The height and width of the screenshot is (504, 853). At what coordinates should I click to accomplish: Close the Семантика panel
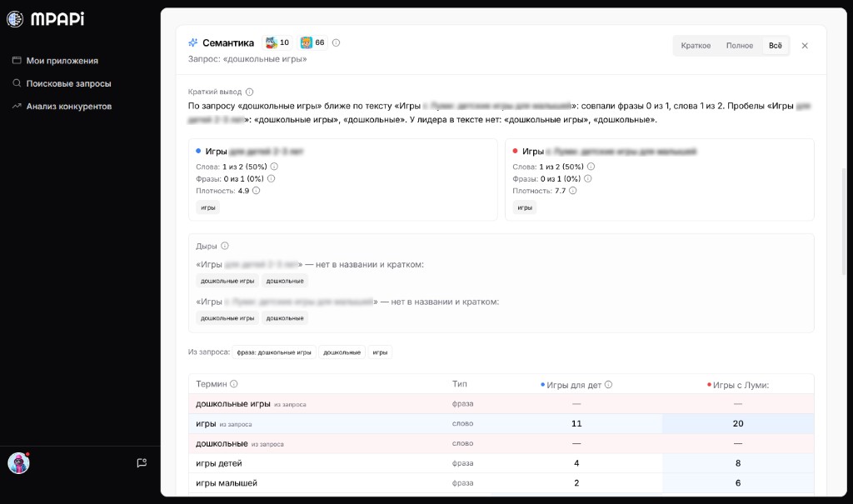[x=805, y=46]
